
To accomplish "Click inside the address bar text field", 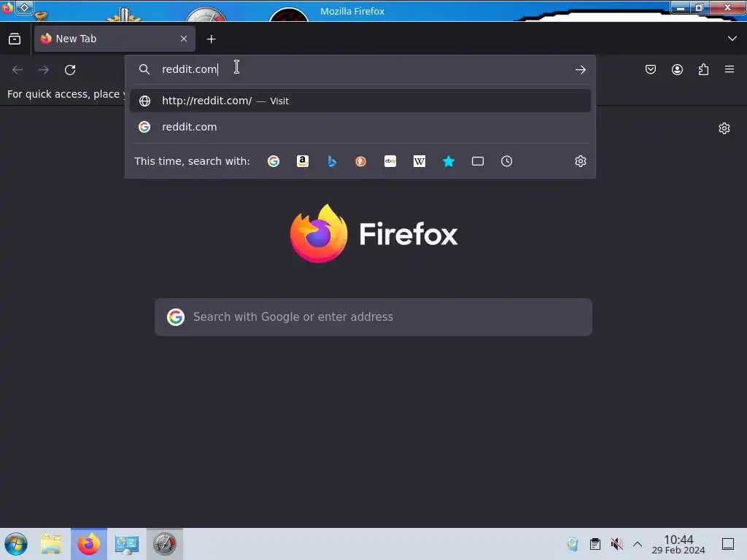I will click(x=362, y=69).
